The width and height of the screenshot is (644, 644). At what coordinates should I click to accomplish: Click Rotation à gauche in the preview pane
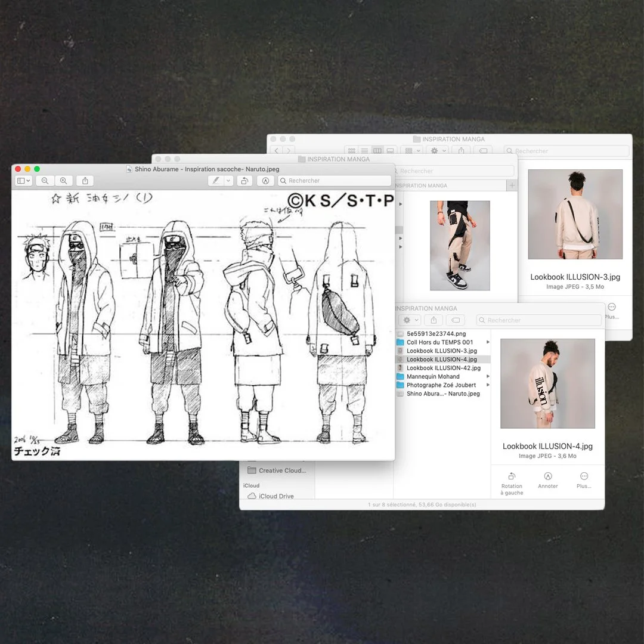(512, 484)
